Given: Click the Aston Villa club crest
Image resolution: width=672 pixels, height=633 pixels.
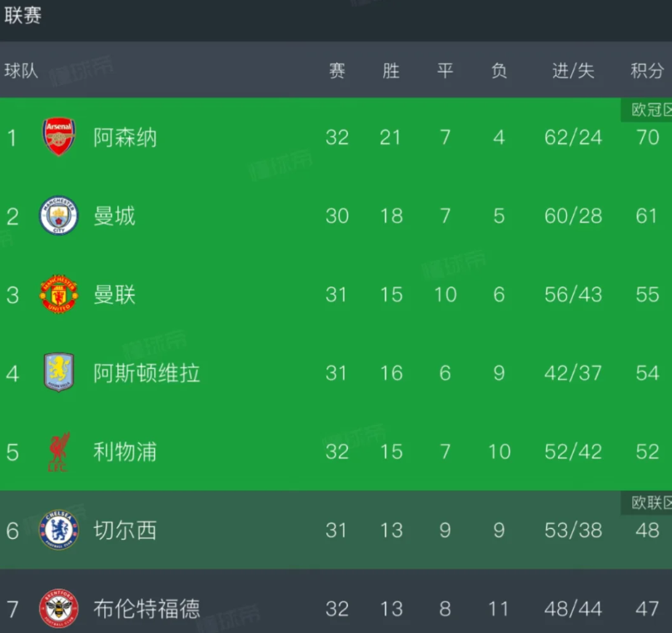Looking at the screenshot, I should [x=59, y=373].
